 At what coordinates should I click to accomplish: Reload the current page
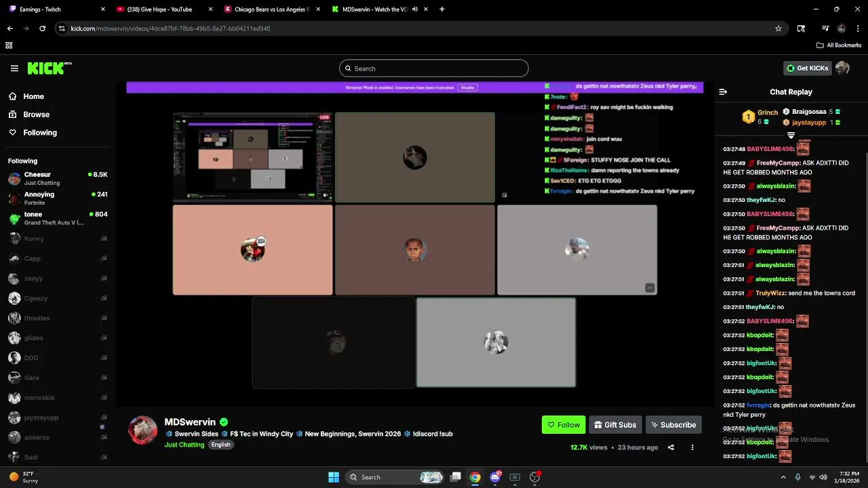pyautogui.click(x=42, y=28)
